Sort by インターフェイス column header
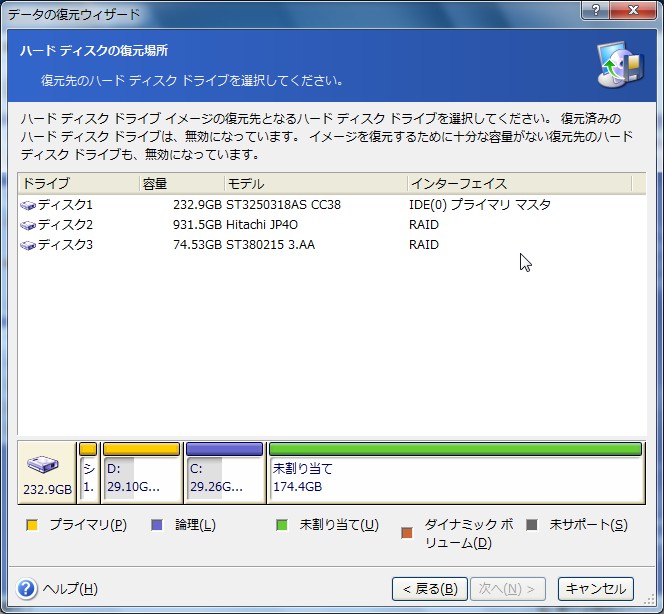 [520, 184]
